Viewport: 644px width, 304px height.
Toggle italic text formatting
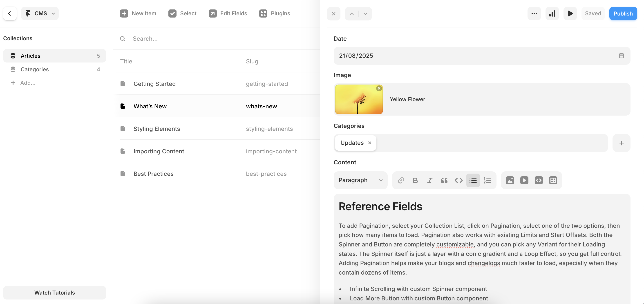click(430, 180)
